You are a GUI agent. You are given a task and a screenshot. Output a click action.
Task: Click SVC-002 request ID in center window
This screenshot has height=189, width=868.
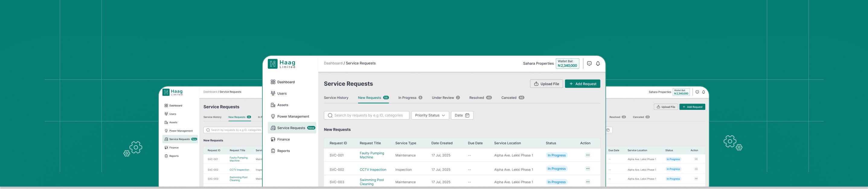coord(337,169)
